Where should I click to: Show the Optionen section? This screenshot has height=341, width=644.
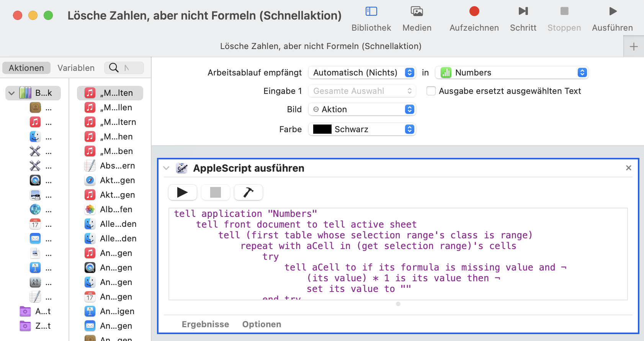262,325
